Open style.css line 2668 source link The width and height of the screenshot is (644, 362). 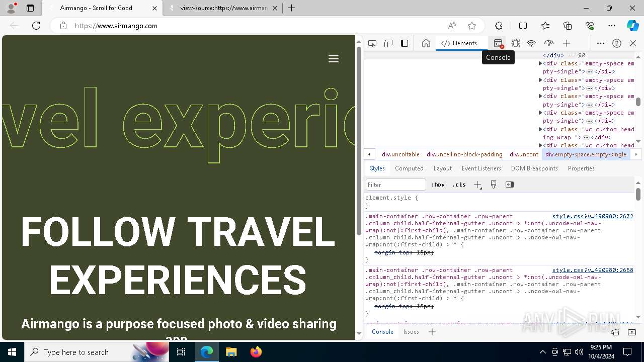tap(593, 270)
